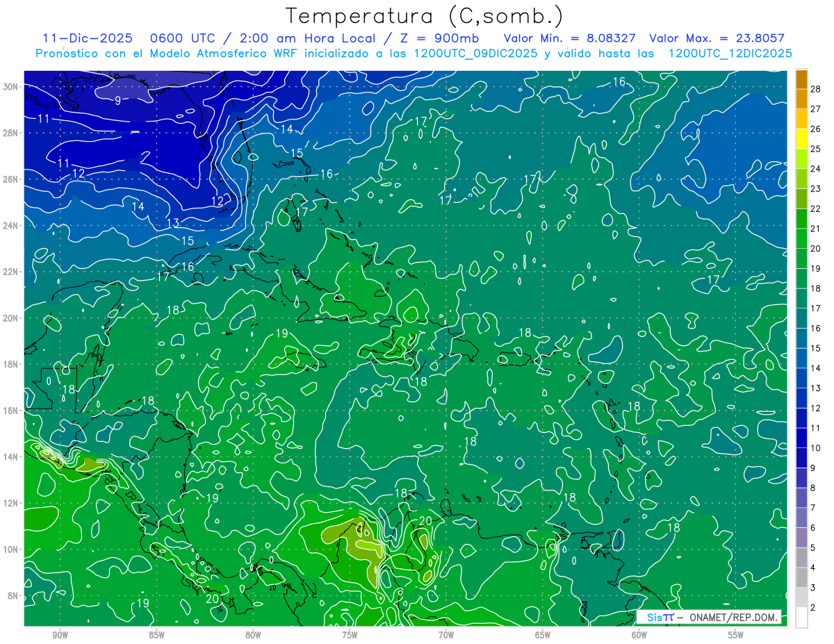Click the '2' colorbar scale value
The width and height of the screenshot is (834, 644).
814,608
